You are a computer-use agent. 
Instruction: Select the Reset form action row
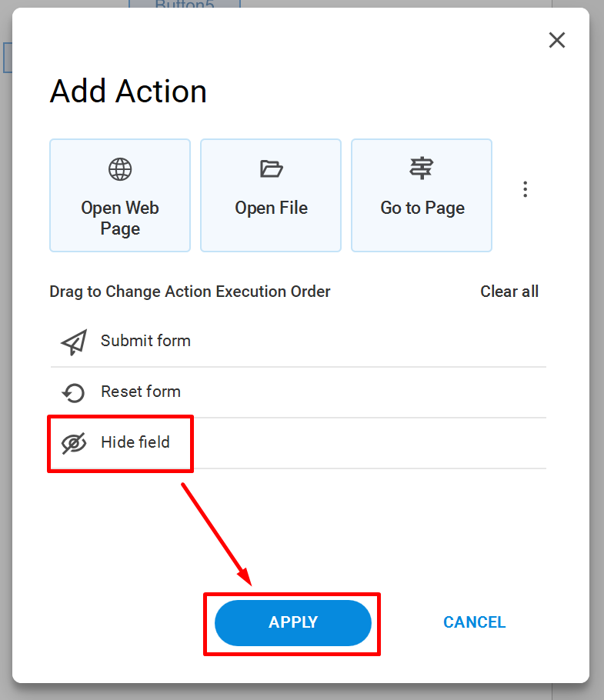tap(299, 392)
